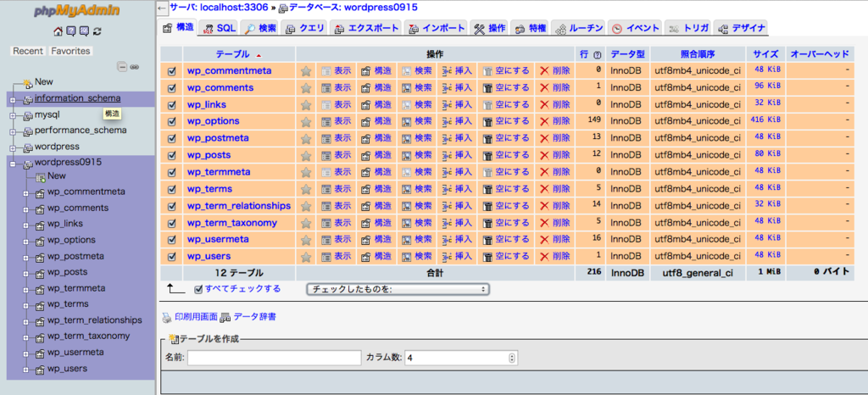Click the rows help question mark icon
This screenshot has width=868, height=395.
click(x=598, y=55)
